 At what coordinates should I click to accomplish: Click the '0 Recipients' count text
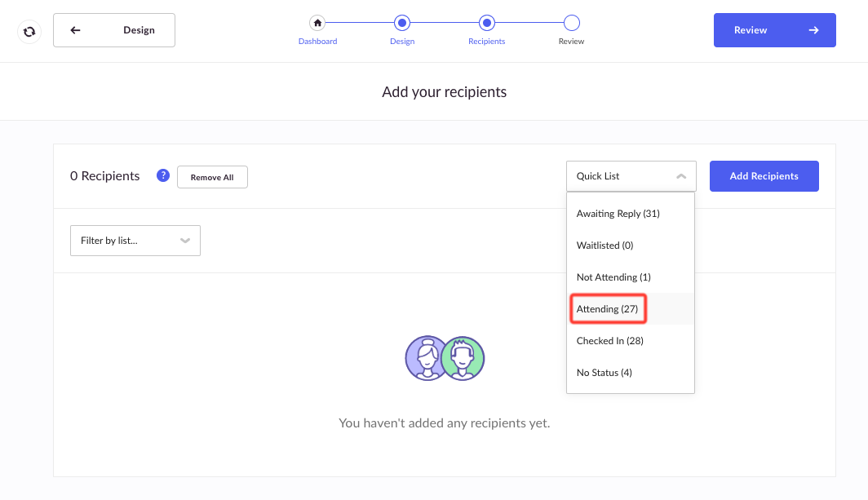[x=104, y=176]
